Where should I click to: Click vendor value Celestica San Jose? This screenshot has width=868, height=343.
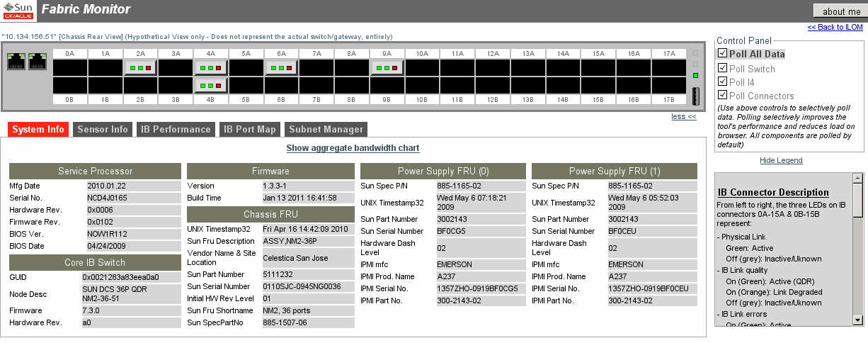307,258
